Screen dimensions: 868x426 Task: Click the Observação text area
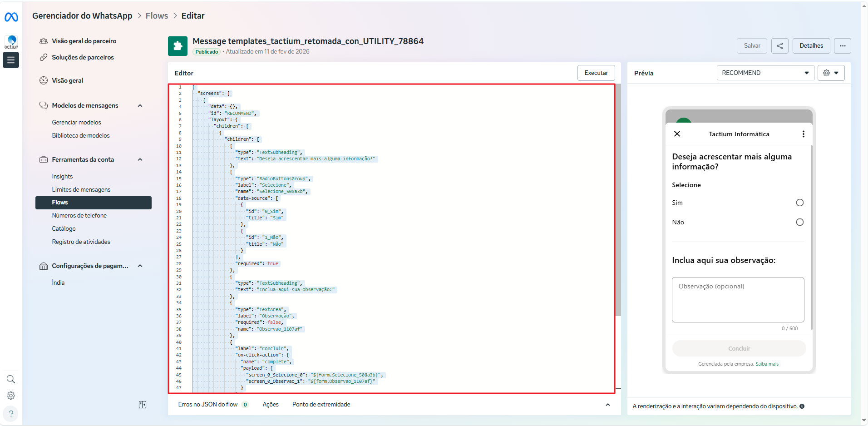[738, 300]
